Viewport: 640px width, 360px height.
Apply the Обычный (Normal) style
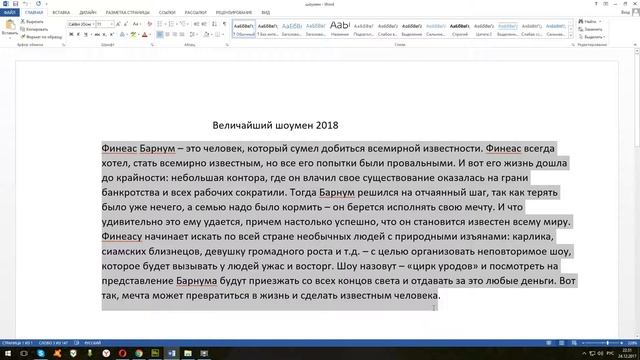pos(244,29)
